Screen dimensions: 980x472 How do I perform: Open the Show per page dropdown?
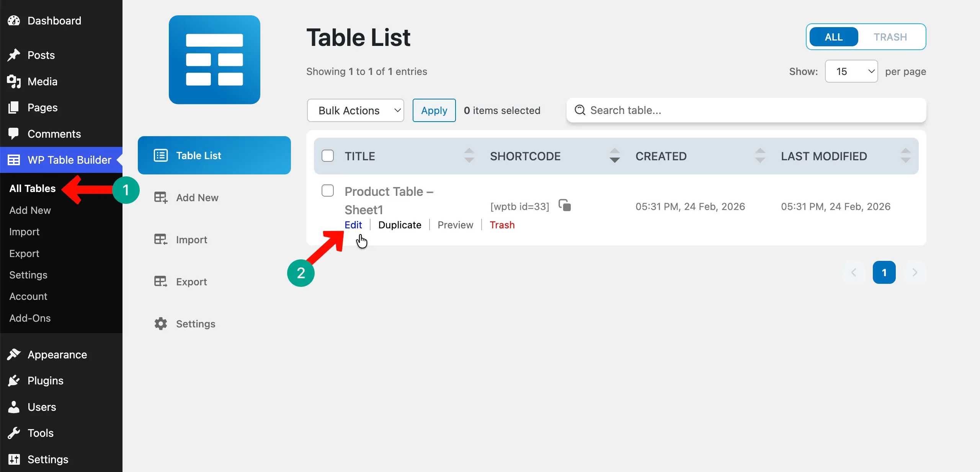851,72
